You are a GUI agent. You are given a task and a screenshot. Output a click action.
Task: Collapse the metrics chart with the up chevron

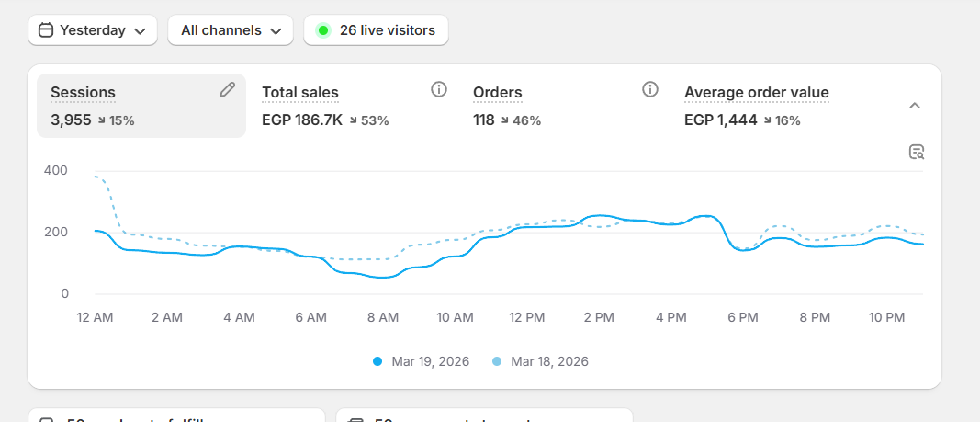click(915, 106)
